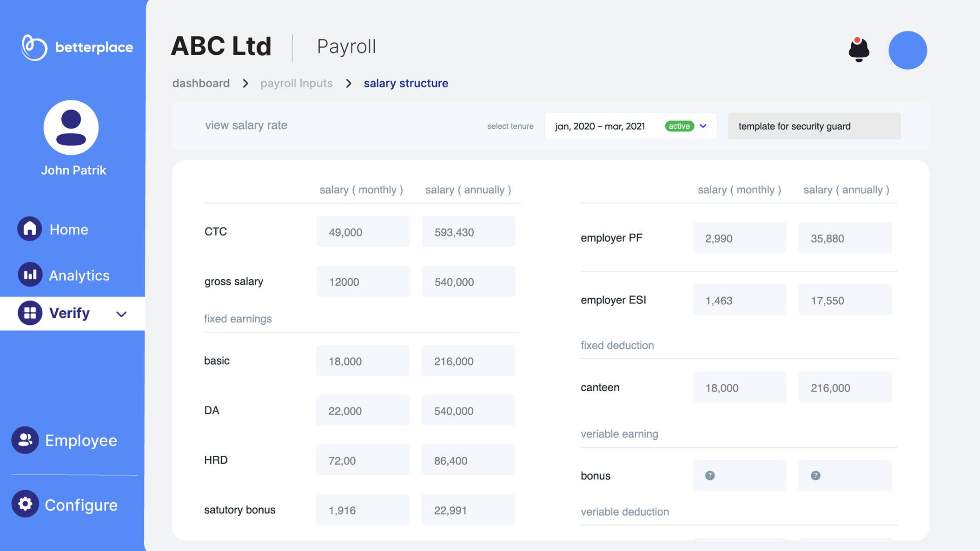Click the canteen monthly deduction field
This screenshot has height=551, width=980.
pos(739,387)
